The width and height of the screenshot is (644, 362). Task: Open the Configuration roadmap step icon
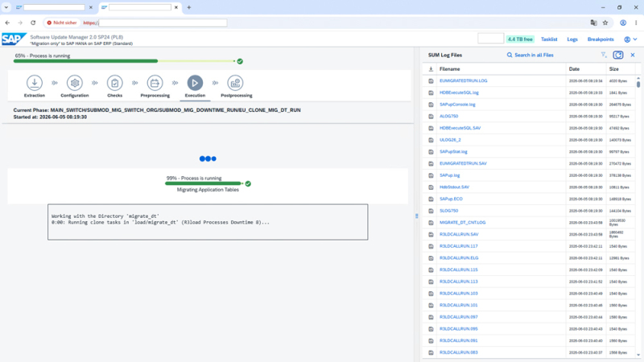(x=74, y=83)
